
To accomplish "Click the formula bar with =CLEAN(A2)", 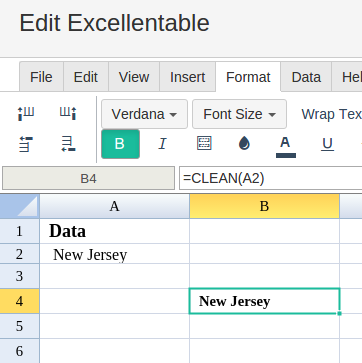I will (270, 178).
